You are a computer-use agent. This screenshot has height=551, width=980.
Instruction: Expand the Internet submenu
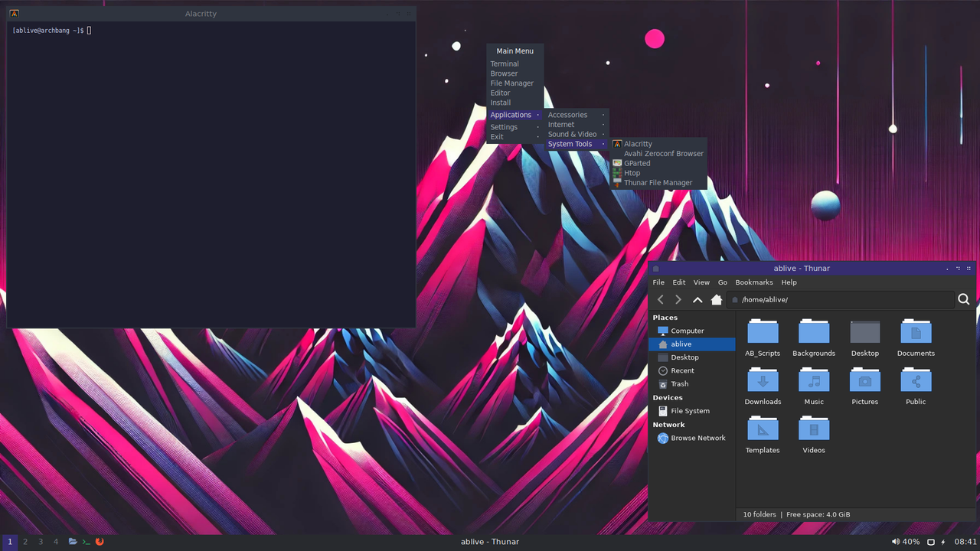click(577, 125)
